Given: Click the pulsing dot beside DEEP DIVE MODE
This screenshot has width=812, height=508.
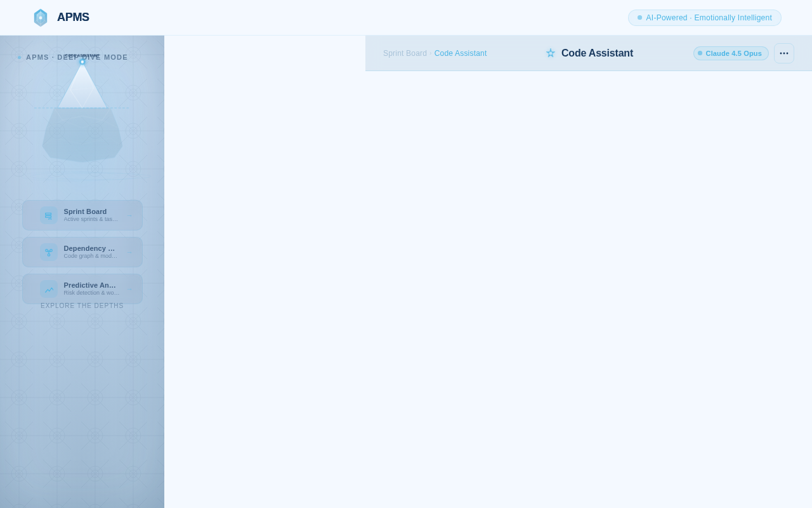Looking at the screenshot, I should (19, 57).
